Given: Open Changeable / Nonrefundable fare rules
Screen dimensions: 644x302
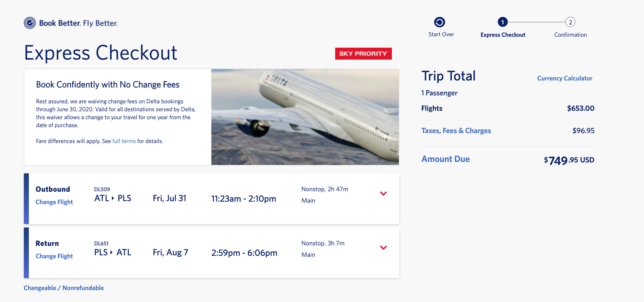Looking at the screenshot, I should [63, 288].
